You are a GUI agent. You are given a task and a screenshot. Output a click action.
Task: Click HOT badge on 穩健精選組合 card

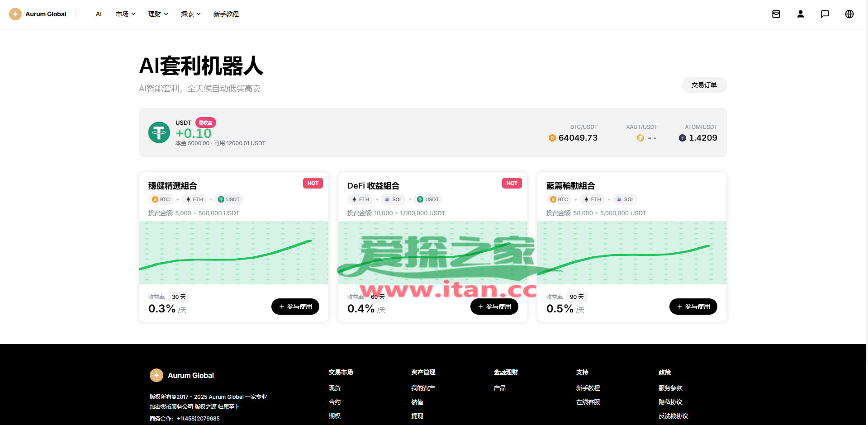tap(313, 183)
